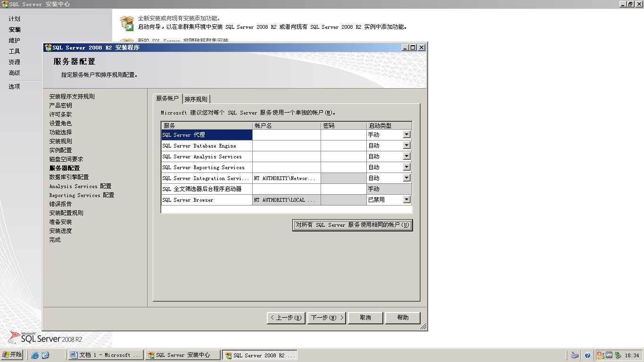Select SQL Server Database Engine service row
The height and width of the screenshot is (362, 644).
[x=206, y=146]
